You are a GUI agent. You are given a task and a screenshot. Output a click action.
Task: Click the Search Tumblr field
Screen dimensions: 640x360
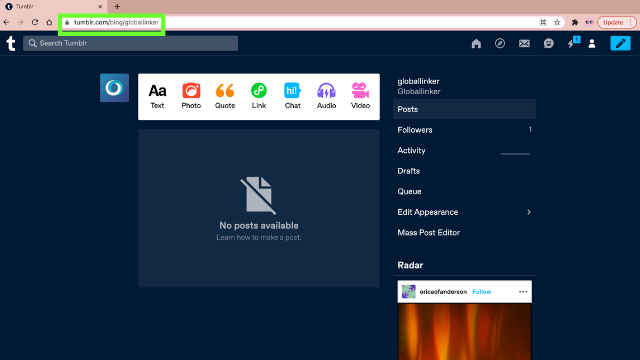(131, 43)
